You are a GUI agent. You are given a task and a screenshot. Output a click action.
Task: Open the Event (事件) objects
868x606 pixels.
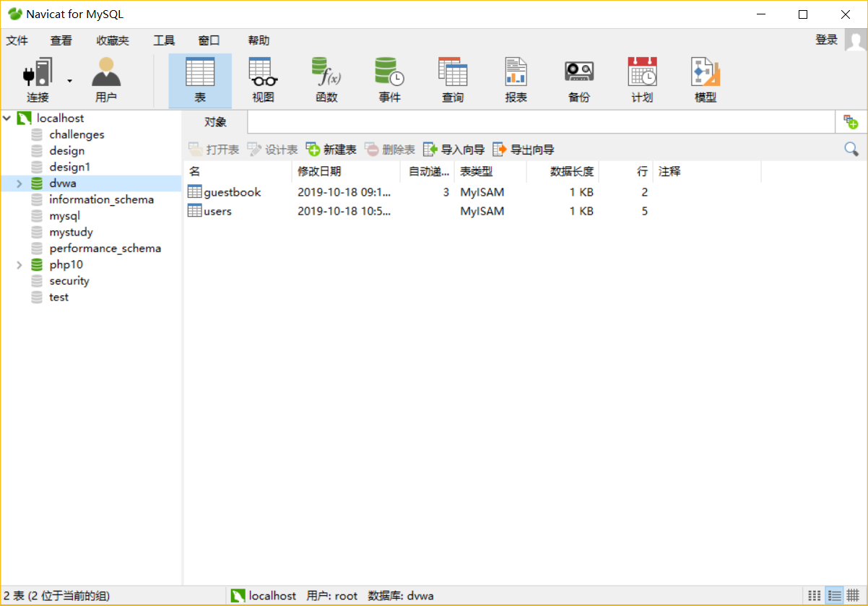pos(389,79)
